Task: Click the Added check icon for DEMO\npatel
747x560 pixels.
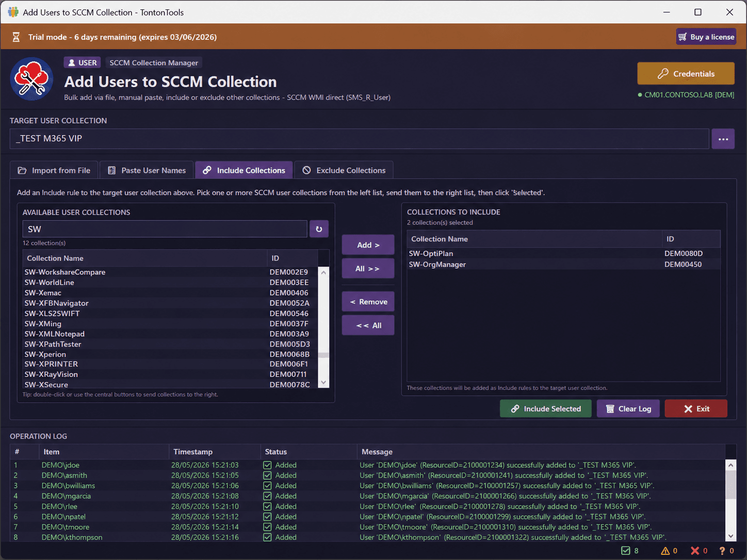Action: pyautogui.click(x=267, y=517)
